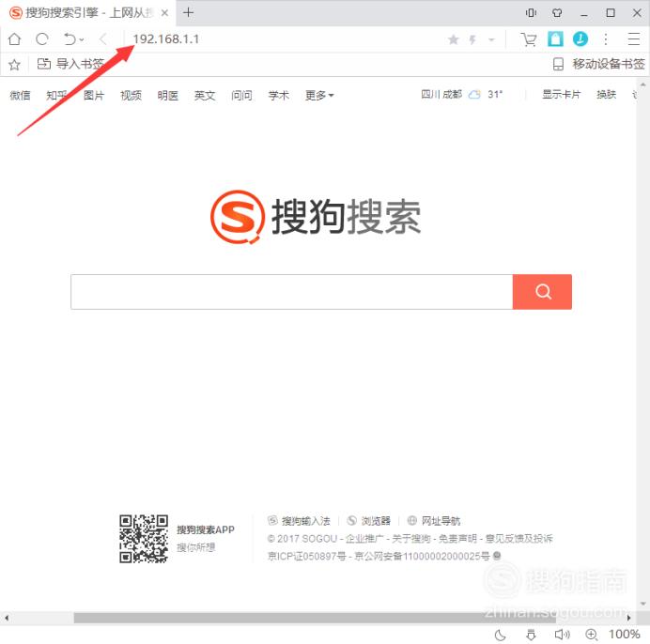Click 意见反馈及投诉 footer link

point(519,538)
